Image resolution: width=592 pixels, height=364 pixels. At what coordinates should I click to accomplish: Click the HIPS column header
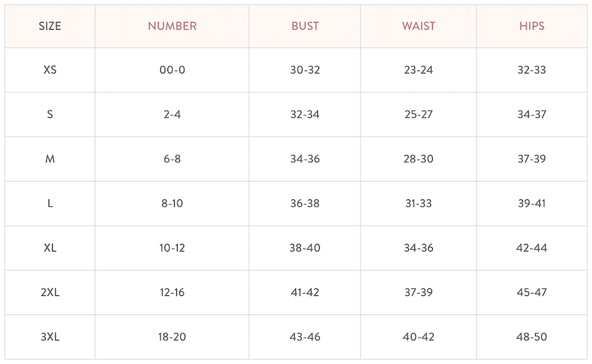pyautogui.click(x=532, y=26)
